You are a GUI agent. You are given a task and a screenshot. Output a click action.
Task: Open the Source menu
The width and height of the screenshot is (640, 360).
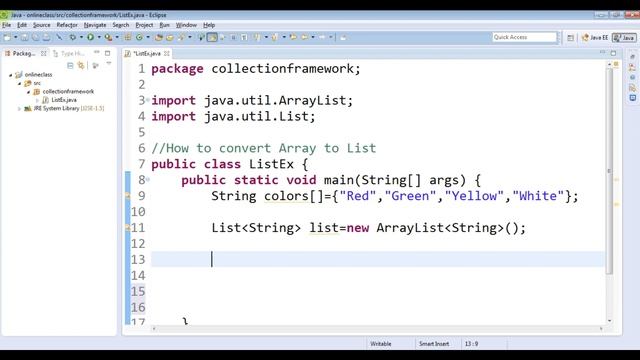click(x=42, y=25)
